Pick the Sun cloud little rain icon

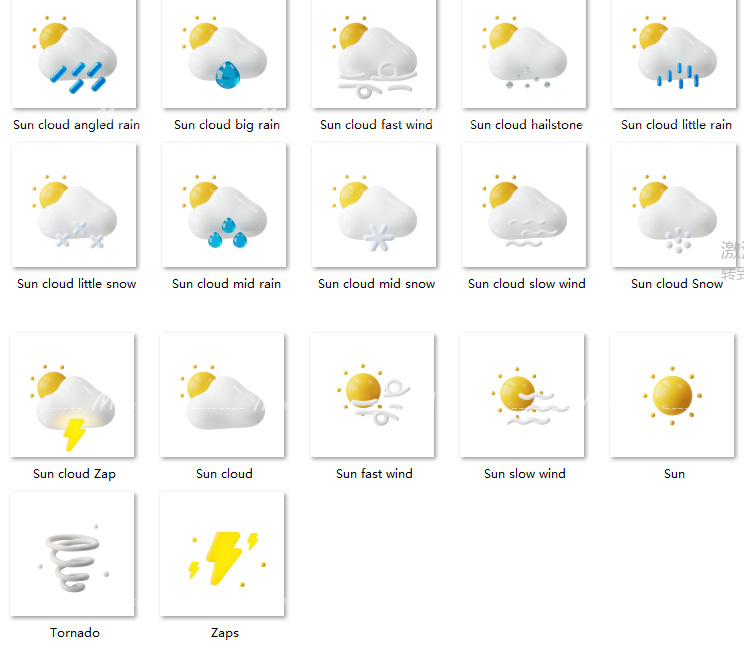coord(674,54)
